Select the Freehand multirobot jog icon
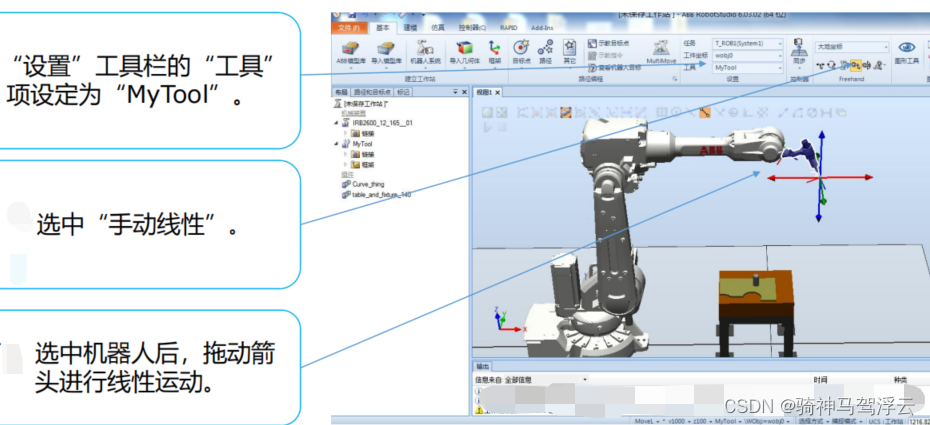Image resolution: width=930 pixels, height=425 pixels. click(x=878, y=65)
